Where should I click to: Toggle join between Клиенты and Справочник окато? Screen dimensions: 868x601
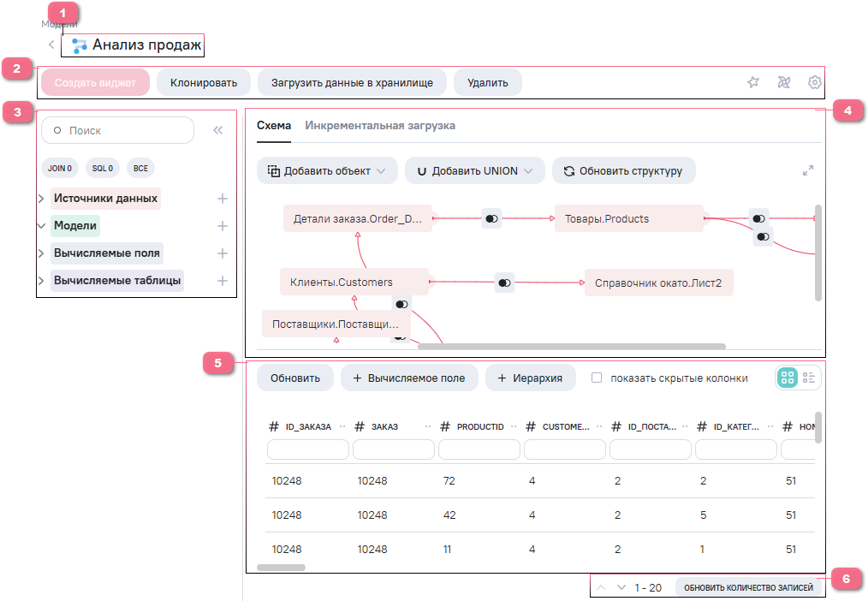504,283
